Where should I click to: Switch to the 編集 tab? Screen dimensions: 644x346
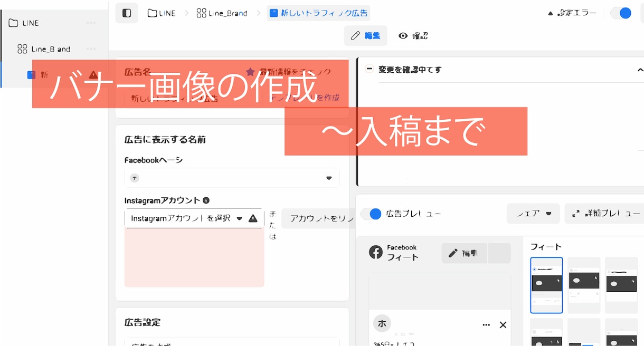click(365, 36)
